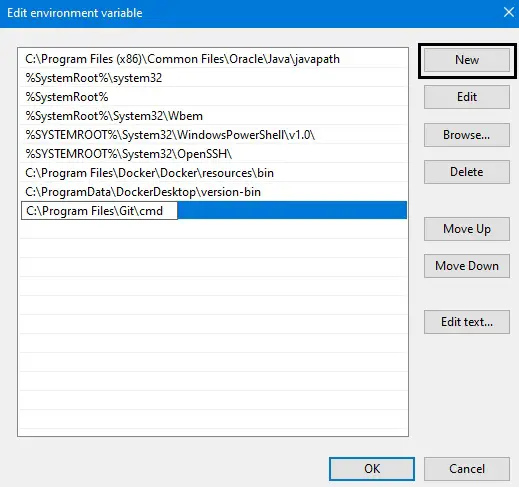Click the empty row below Git\cmd
This screenshot has width=519, height=487.
click(x=213, y=229)
